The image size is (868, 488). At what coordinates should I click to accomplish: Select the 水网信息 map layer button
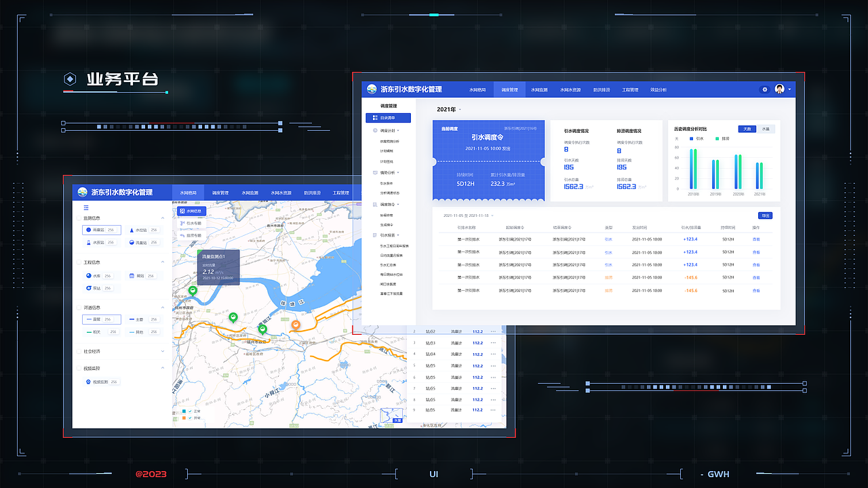click(191, 211)
